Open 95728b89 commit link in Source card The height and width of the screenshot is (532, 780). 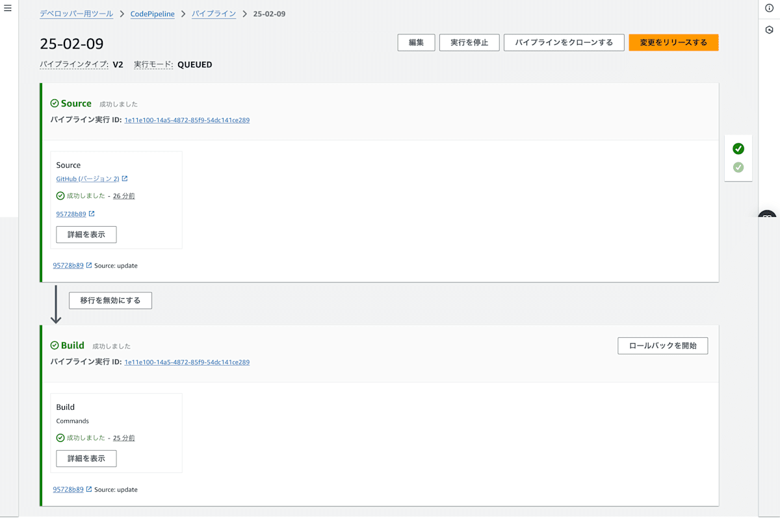click(71, 214)
